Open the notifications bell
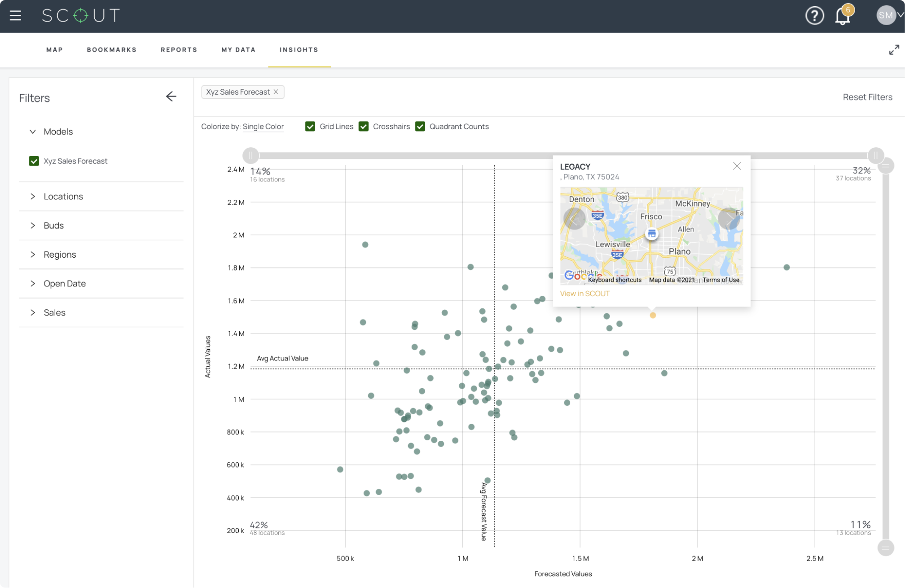Screen dimensions: 905x588 842,17
